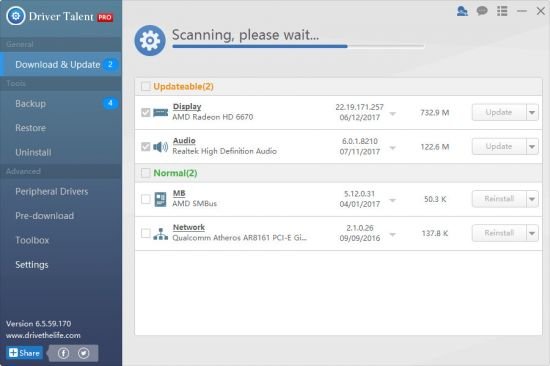Click the blue Share button
550x366 pixels.
pyautogui.click(x=24, y=353)
